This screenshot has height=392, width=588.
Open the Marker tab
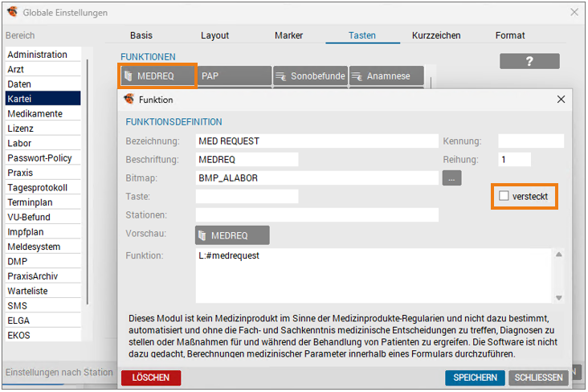point(288,35)
